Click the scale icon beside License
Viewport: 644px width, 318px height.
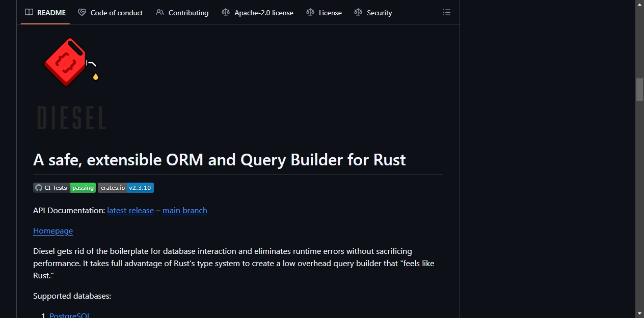tap(310, 12)
